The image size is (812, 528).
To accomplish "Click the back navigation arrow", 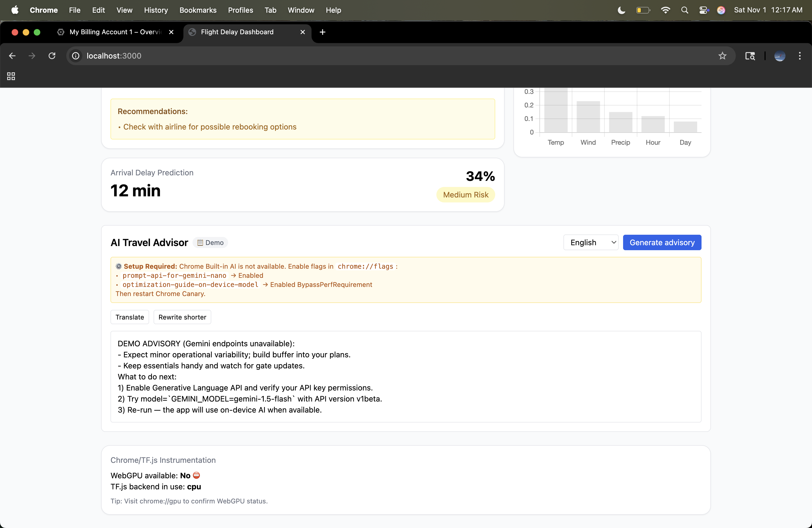I will [x=12, y=56].
